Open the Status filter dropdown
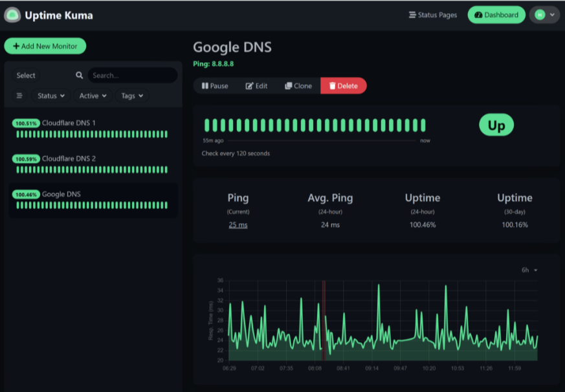This screenshot has width=565, height=392. (50, 96)
